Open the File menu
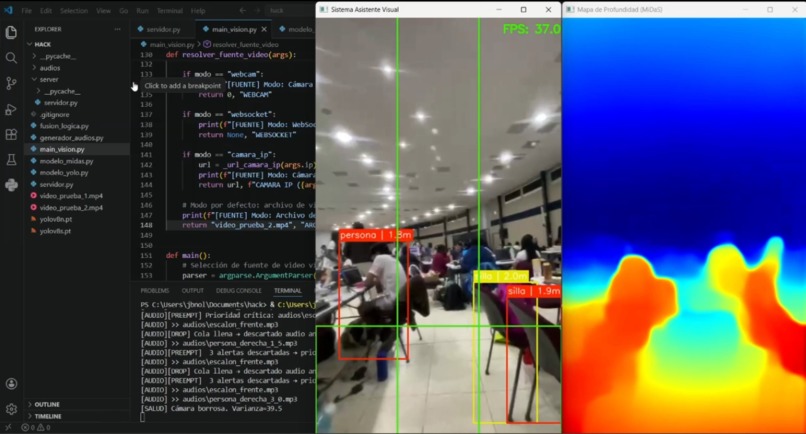The width and height of the screenshot is (806, 434). tap(27, 10)
